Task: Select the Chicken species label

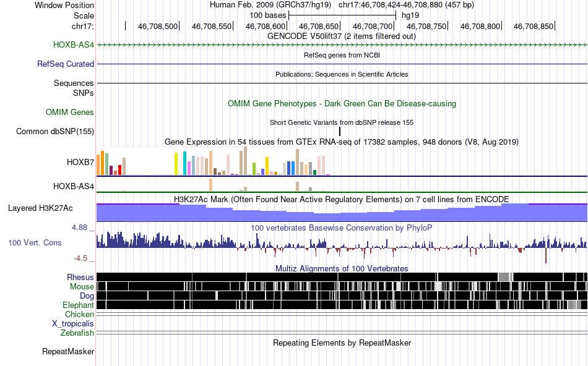Action: pos(79,314)
